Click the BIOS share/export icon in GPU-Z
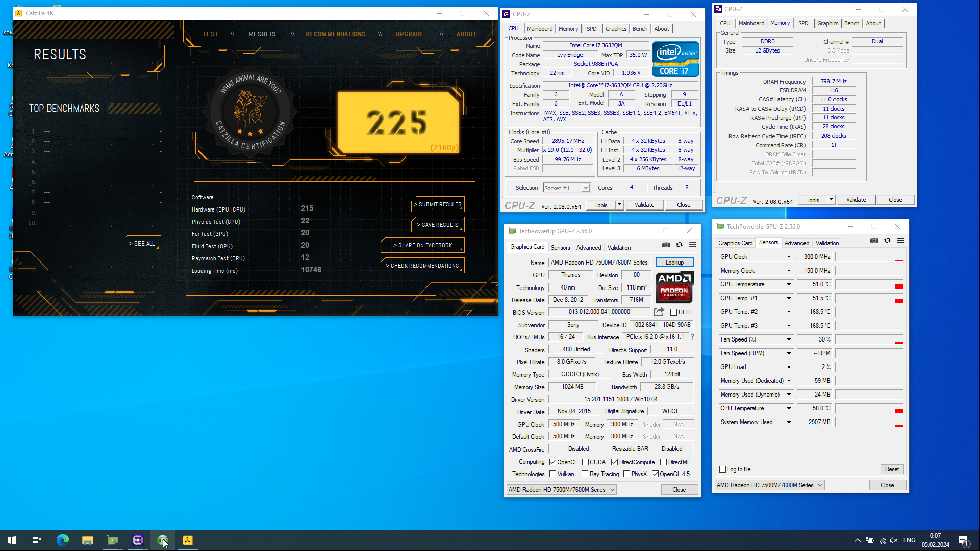980x551 pixels. click(659, 312)
